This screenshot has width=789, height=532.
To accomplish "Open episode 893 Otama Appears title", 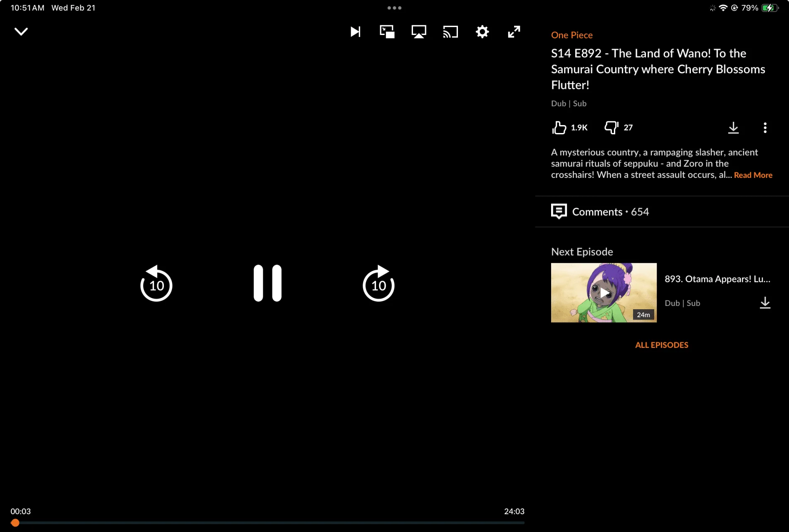I will [x=717, y=279].
